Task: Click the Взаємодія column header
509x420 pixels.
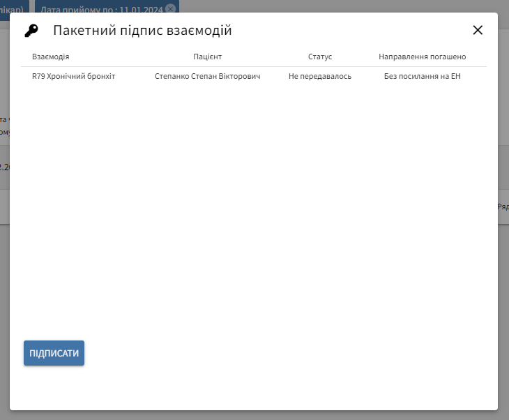Action: [x=50, y=57]
